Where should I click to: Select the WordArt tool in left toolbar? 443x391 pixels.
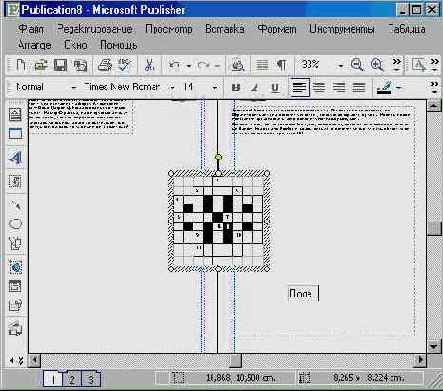(x=16, y=158)
